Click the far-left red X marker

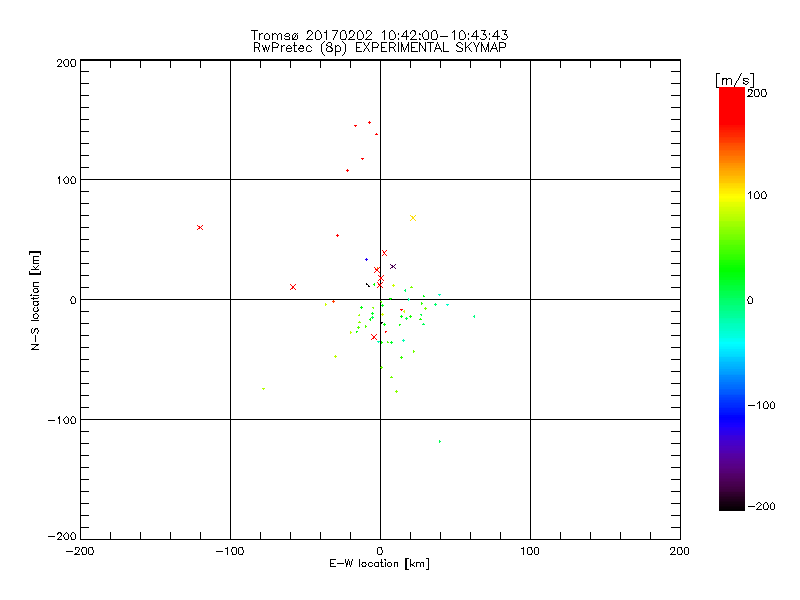pos(200,227)
